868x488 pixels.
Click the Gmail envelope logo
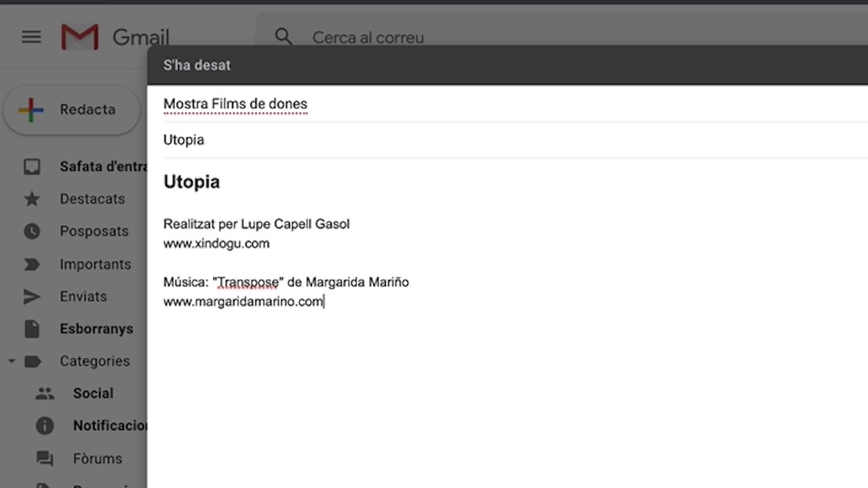[80, 37]
